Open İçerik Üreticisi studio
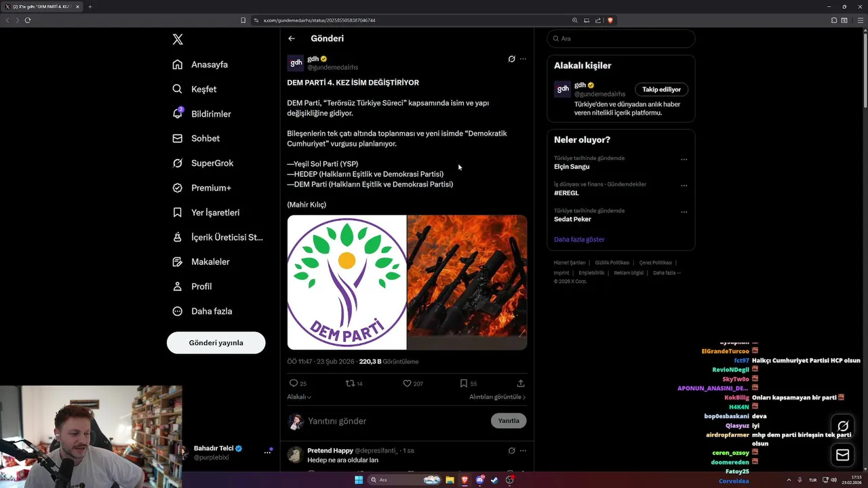The width and height of the screenshot is (868, 488). click(x=218, y=237)
